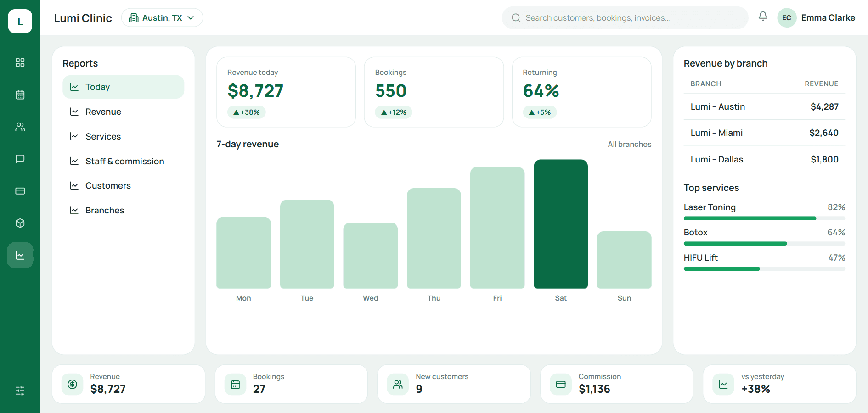Open the Branches report
The width and height of the screenshot is (868, 413).
pyautogui.click(x=123, y=210)
